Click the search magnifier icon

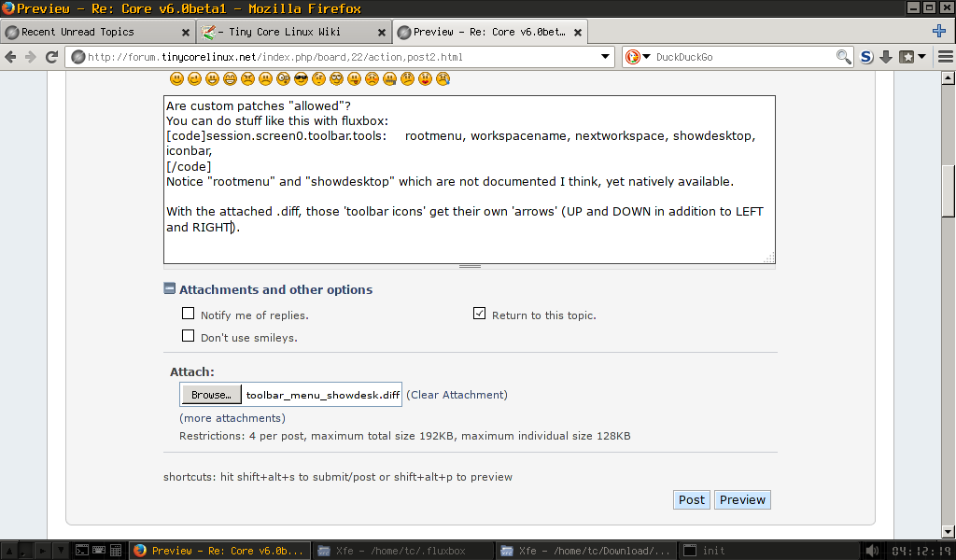point(844,57)
